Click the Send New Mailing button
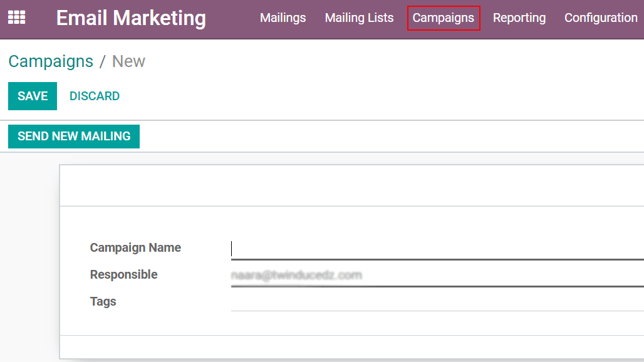This screenshot has height=362, width=644. tap(74, 137)
